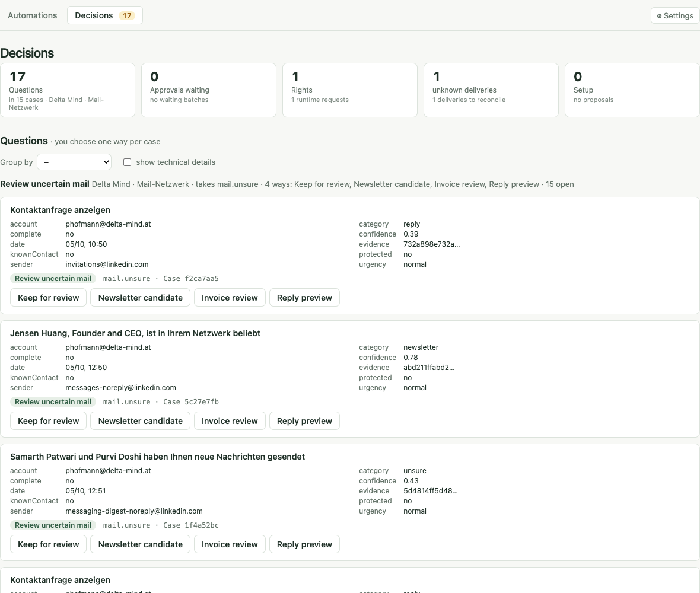The height and width of the screenshot is (593, 700).
Task: Open the Group by dropdown
Action: coord(74,162)
